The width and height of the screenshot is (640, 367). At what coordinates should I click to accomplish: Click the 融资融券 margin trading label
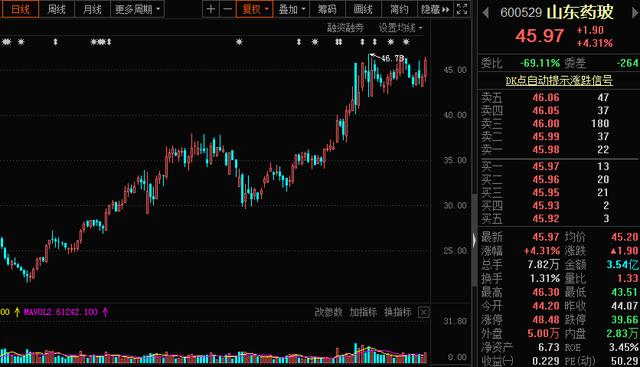click(x=345, y=28)
